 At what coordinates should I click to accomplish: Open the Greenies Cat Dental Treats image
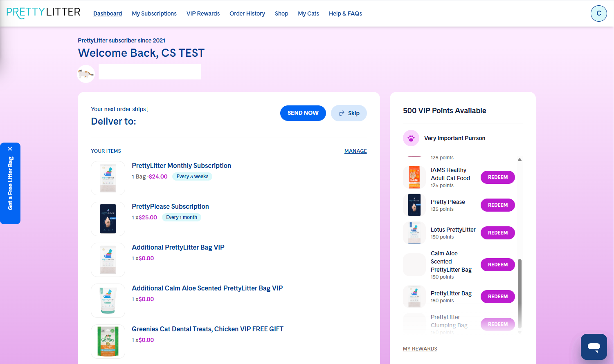click(x=108, y=342)
